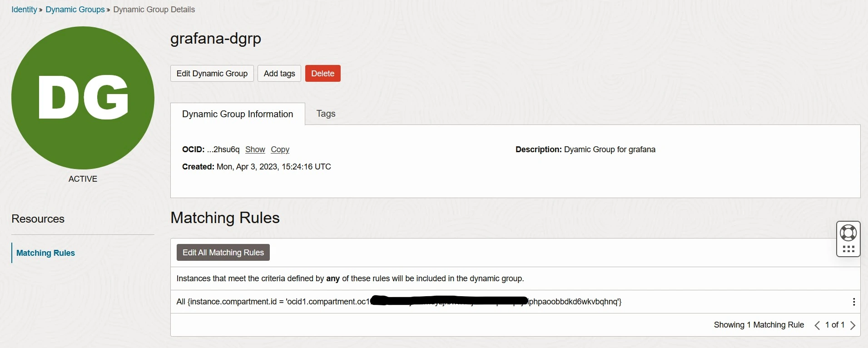Open Edit All Matching Rules

[x=223, y=253]
